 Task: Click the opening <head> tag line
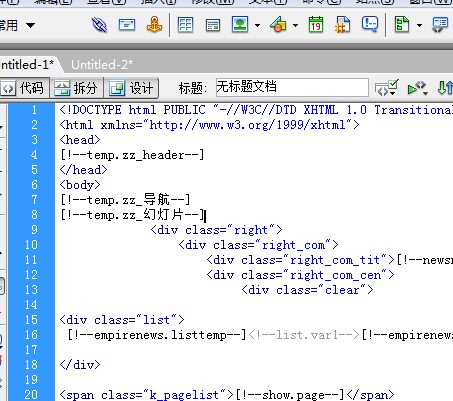coord(80,140)
